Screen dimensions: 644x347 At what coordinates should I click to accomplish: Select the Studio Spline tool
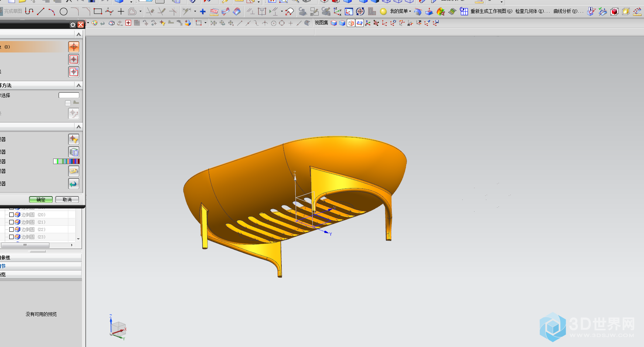pyautogui.click(x=109, y=11)
